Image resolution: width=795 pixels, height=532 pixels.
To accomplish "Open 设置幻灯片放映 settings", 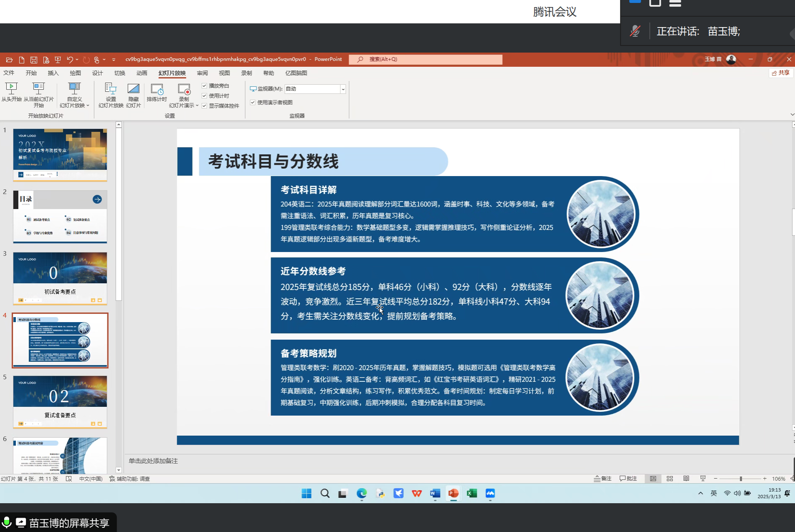I will coord(111,88).
